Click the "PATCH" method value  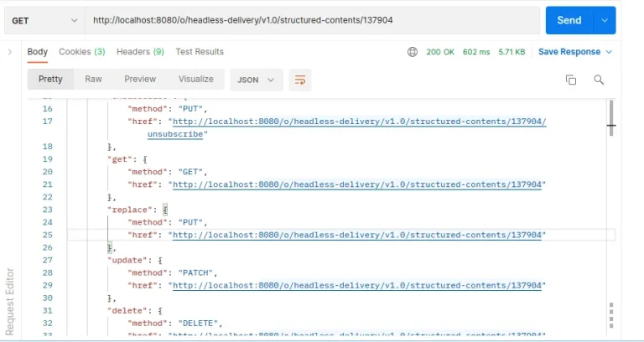195,272
